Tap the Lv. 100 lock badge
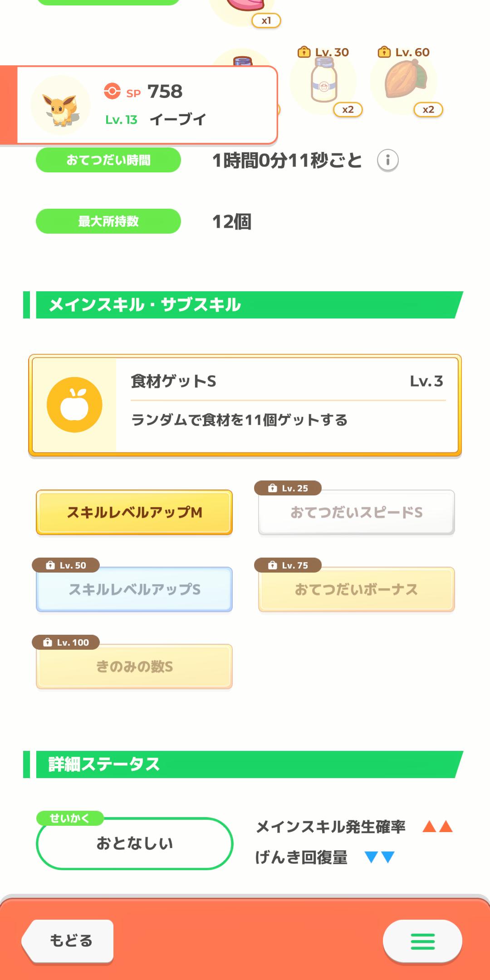The image size is (490, 980). tap(66, 642)
